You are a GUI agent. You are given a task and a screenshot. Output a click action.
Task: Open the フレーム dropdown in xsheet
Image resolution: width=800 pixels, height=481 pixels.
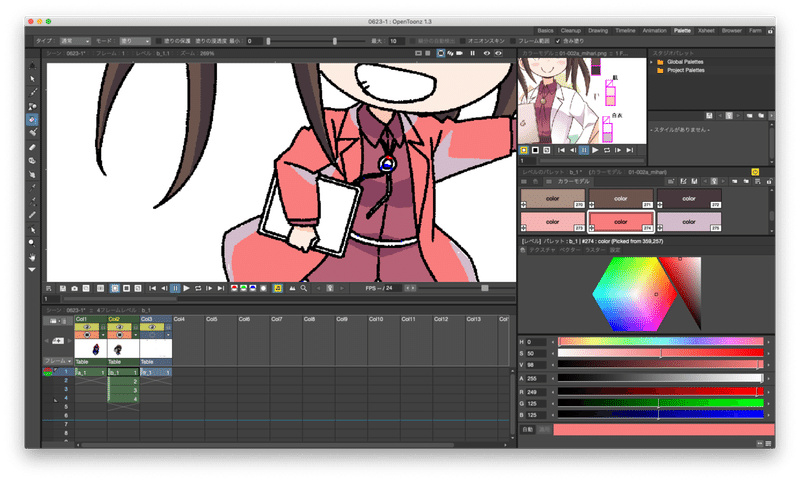click(57, 361)
